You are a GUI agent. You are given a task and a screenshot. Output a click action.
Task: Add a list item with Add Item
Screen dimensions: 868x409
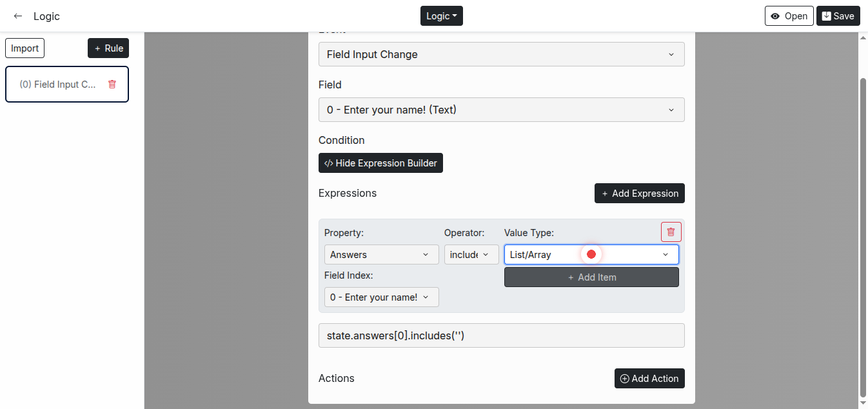[x=591, y=277]
